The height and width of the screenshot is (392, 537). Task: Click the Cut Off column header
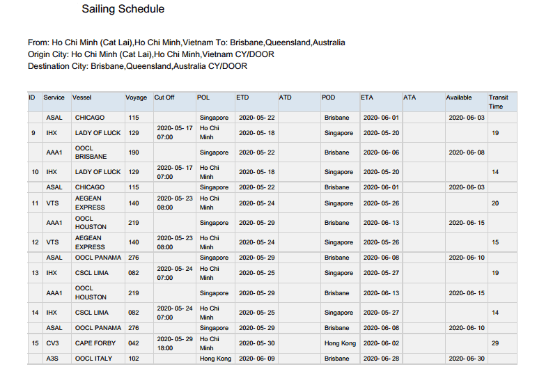(164, 98)
